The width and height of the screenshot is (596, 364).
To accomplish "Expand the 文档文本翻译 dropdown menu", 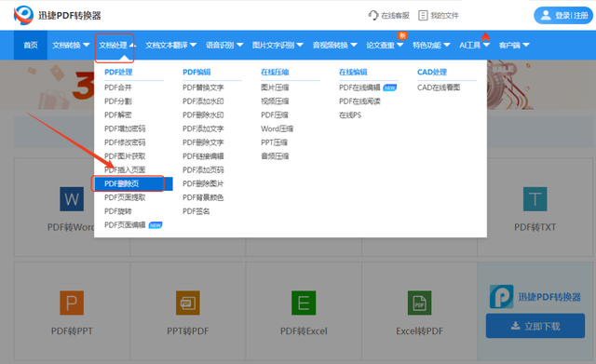I will [170, 46].
